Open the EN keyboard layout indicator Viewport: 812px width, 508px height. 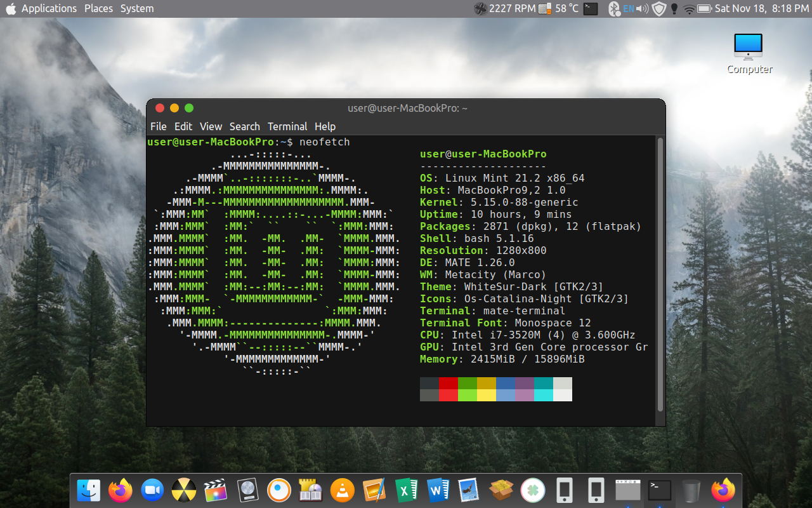click(x=628, y=8)
